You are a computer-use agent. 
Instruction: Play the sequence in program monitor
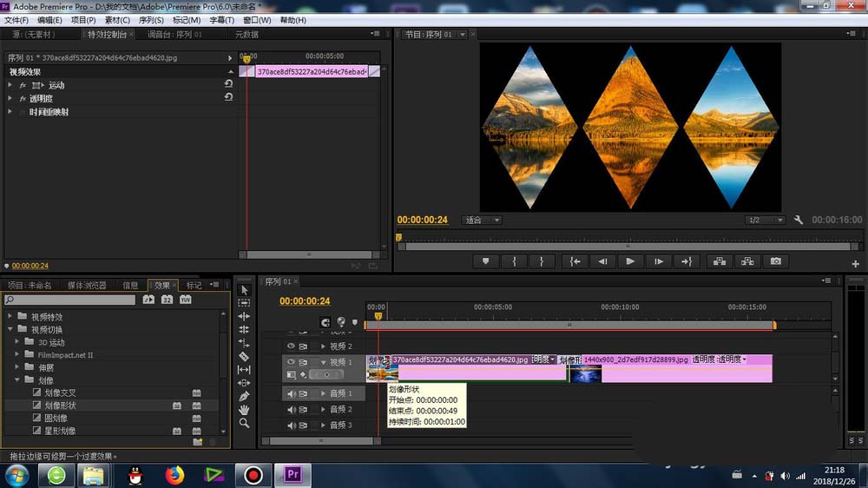630,261
